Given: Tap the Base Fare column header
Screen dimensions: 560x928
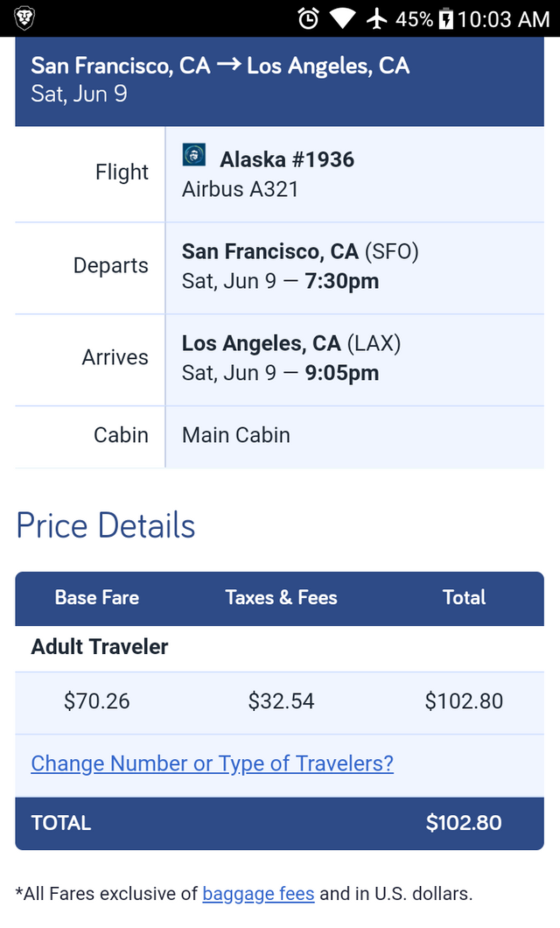Looking at the screenshot, I should pos(97,598).
